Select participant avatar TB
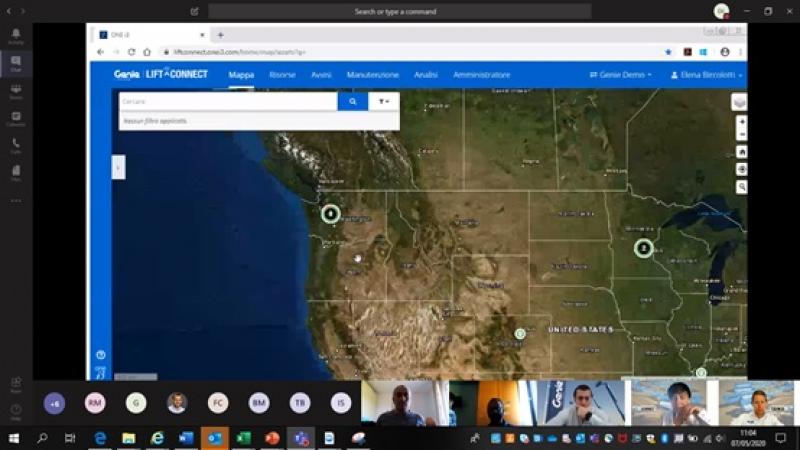Image resolution: width=800 pixels, height=450 pixels. click(300, 403)
